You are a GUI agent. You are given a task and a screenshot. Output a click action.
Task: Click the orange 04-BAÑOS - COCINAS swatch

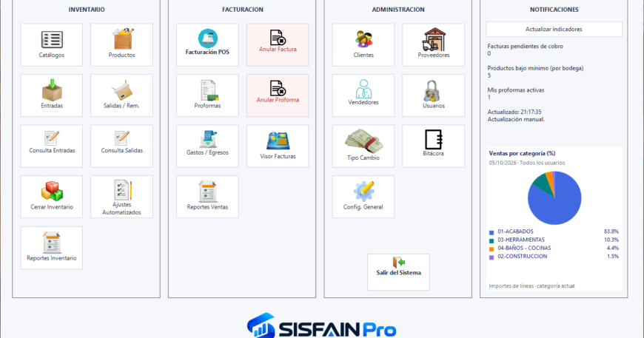coord(492,249)
